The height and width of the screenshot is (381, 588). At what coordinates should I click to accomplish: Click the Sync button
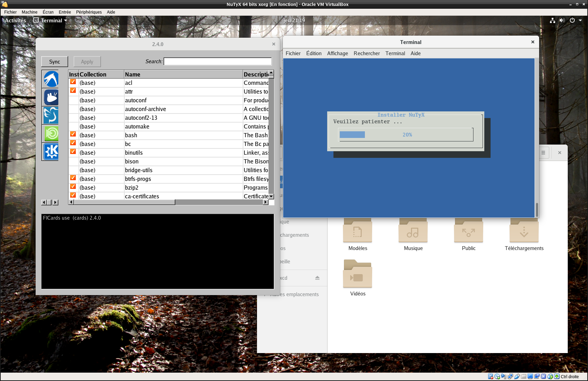54,62
